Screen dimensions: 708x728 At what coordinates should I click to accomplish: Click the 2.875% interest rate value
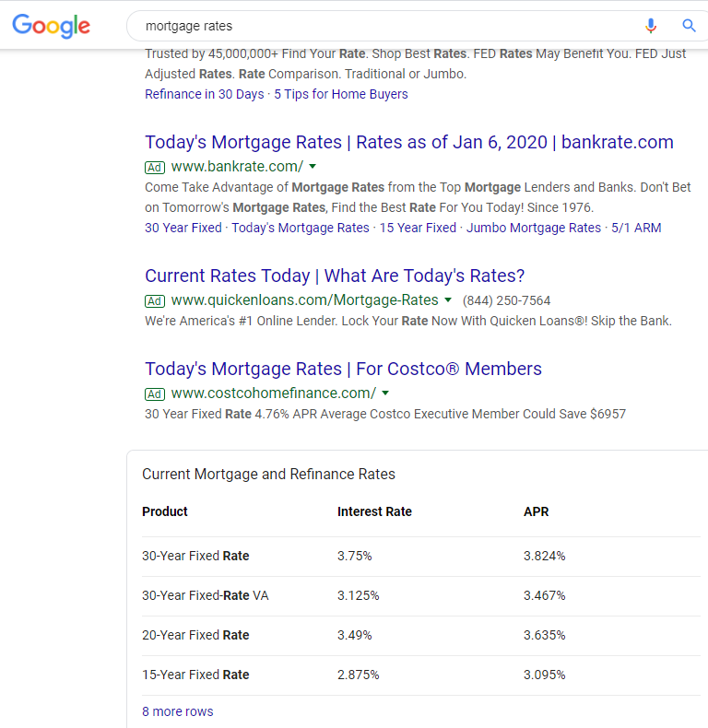(359, 675)
